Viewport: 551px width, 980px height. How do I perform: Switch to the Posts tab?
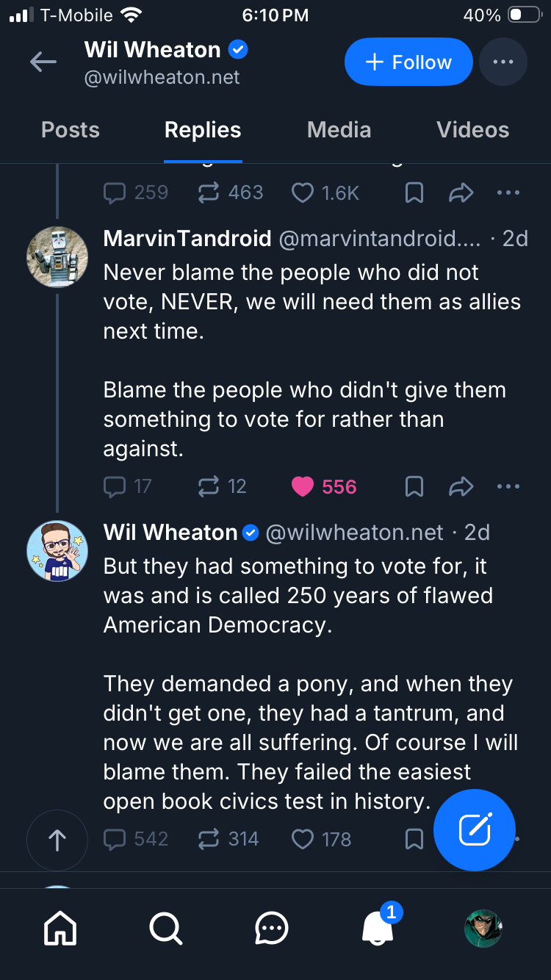click(71, 130)
